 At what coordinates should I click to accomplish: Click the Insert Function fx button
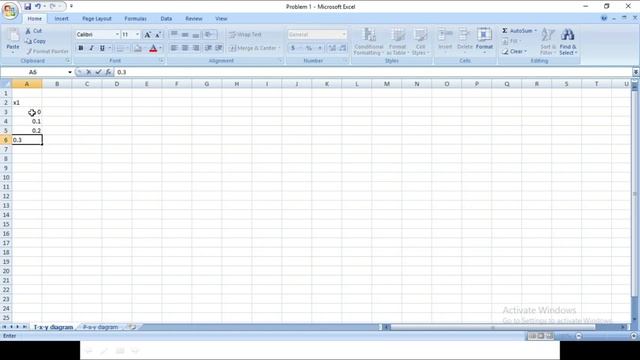(x=108, y=72)
